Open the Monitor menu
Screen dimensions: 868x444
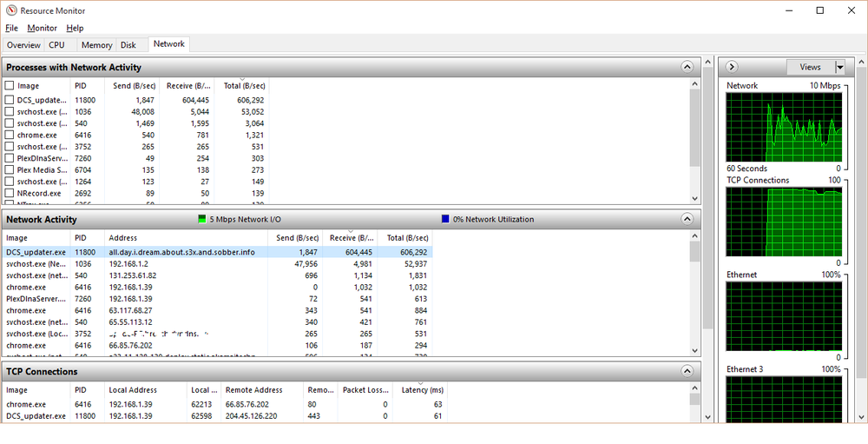pos(42,28)
